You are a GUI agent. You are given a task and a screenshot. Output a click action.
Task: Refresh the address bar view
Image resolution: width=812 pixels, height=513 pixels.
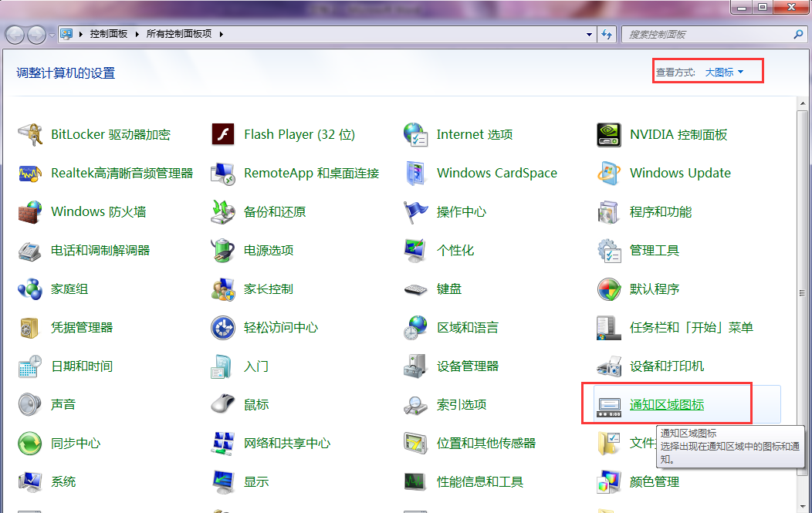click(x=607, y=35)
